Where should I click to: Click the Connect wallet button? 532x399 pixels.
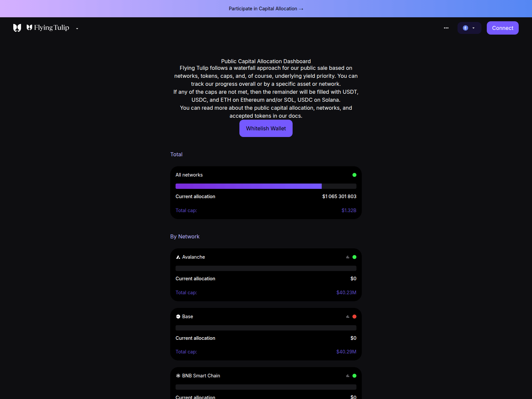502,28
